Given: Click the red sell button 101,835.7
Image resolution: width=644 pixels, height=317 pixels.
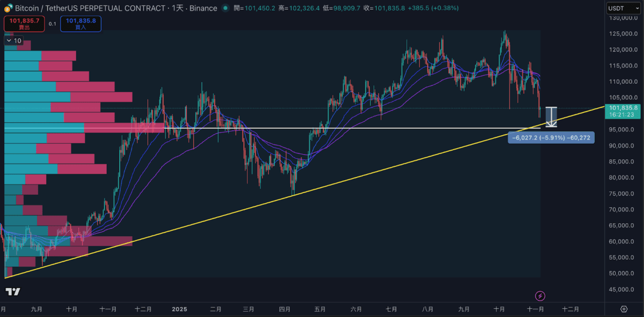Looking at the screenshot, I should (x=25, y=24).
